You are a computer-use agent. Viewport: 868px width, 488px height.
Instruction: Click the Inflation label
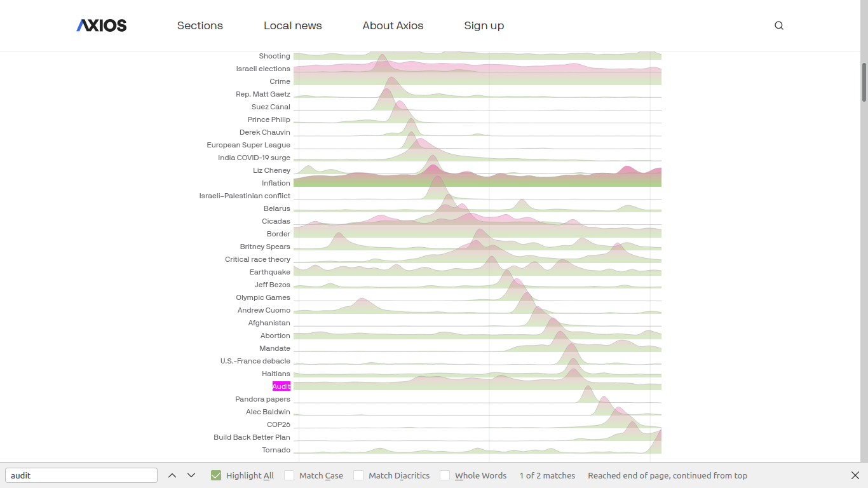tap(276, 183)
